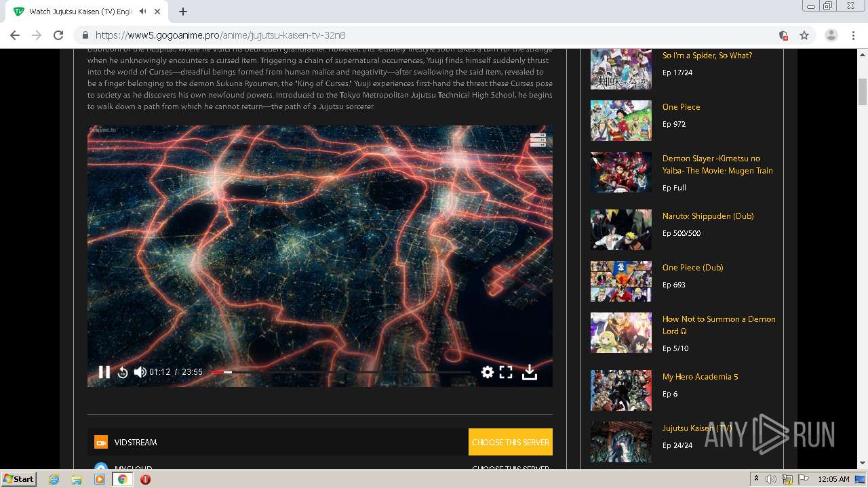Mute the Jujutsu Kaisen tab audio
868x488 pixels.
[143, 12]
